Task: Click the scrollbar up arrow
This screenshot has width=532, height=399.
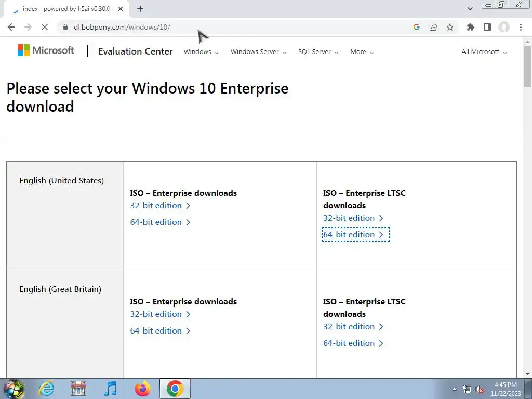Action: tap(528, 42)
